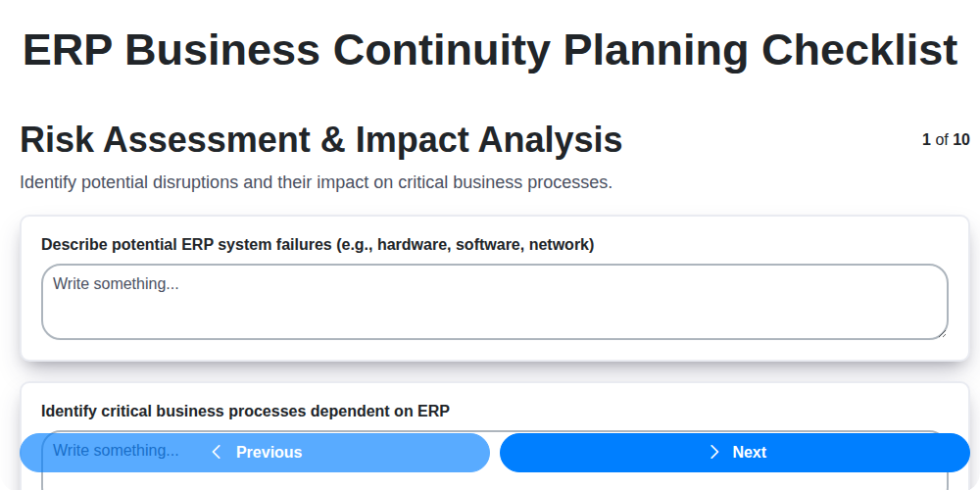
Task: Click the "Write something..." placeholder in first box
Action: pyautogui.click(x=116, y=284)
